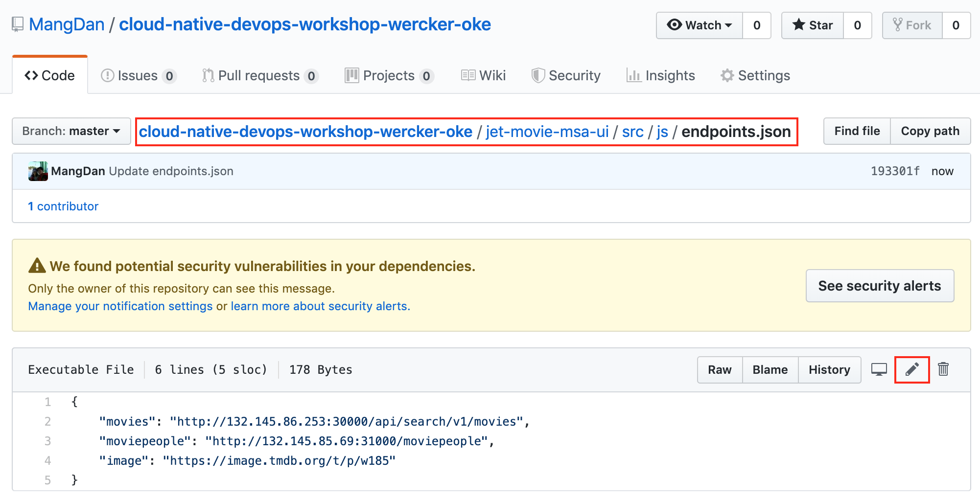Screen dimensions: 980x500
Task: Click line number 3 in the code view
Action: tap(48, 441)
